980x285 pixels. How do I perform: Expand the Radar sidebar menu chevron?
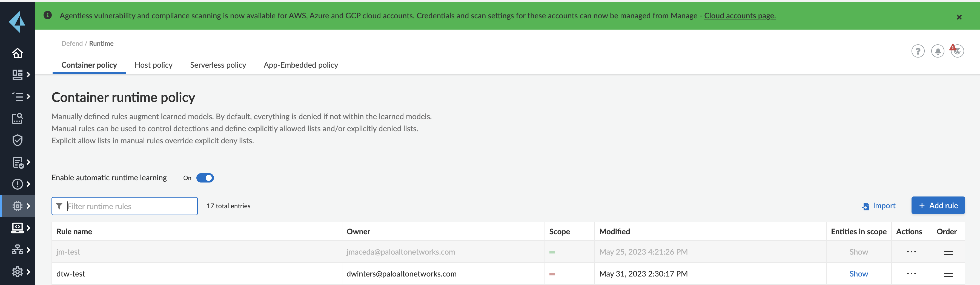click(28, 75)
